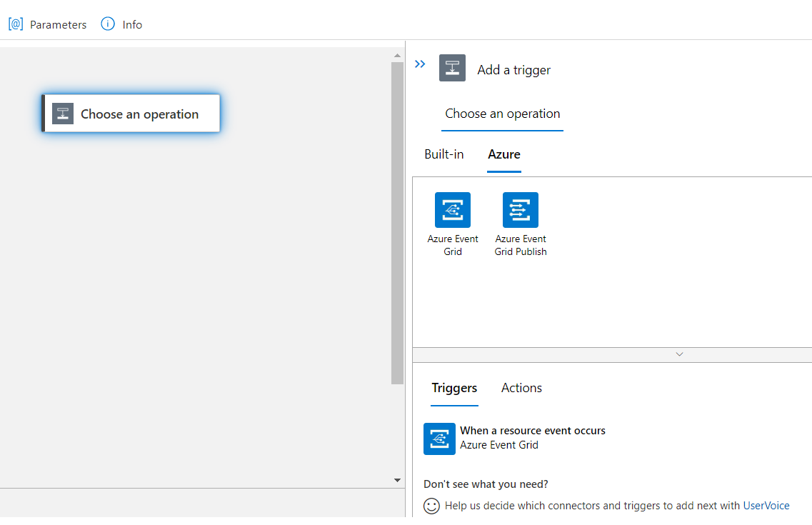Click the canvas scrollbar up arrow
812x525 pixels.
click(397, 56)
